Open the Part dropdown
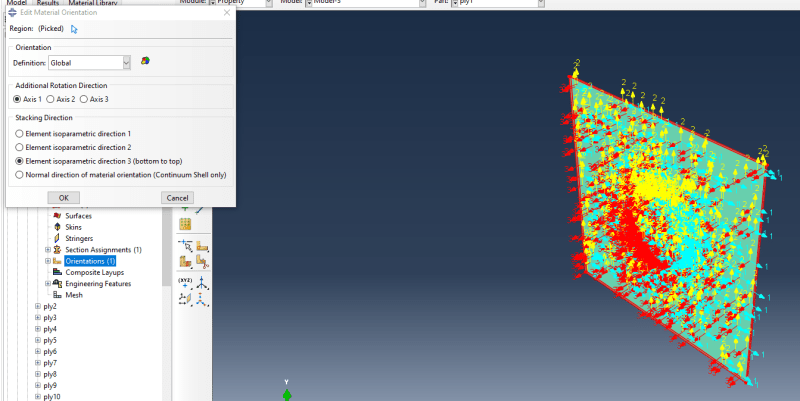Image resolution: width=800 pixels, height=401 pixels. pyautogui.click(x=541, y=3)
